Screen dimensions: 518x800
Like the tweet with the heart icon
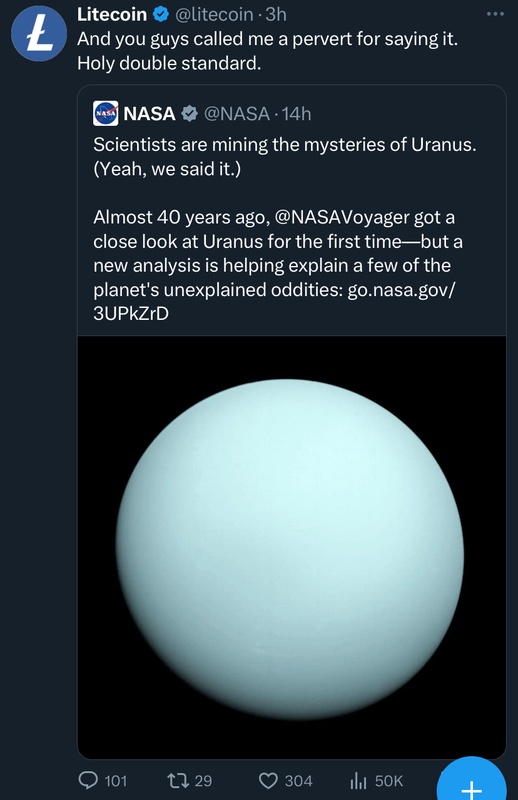(268, 781)
